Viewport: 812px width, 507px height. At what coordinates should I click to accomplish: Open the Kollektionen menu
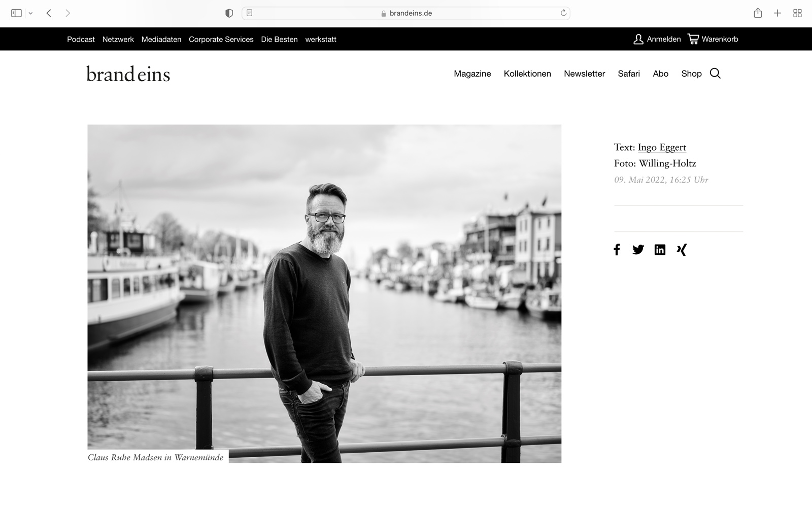click(x=527, y=74)
